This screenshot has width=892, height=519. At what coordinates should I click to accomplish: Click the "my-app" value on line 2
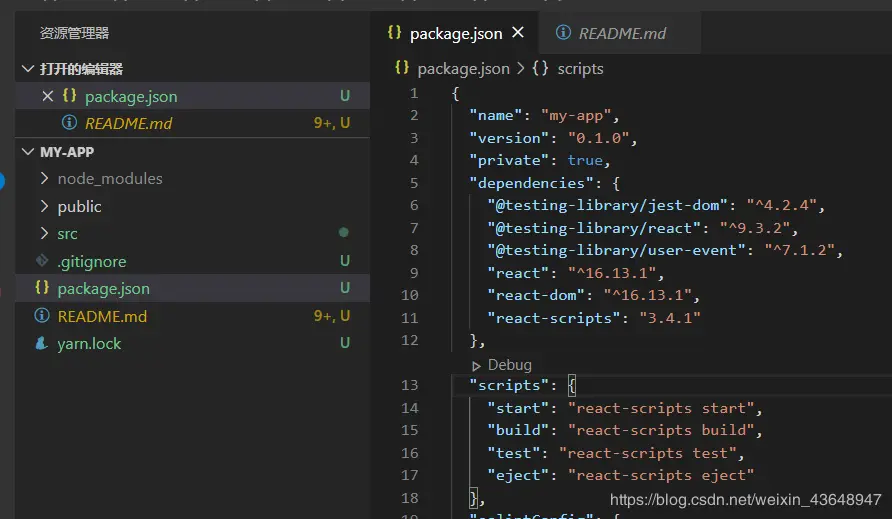[576, 116]
